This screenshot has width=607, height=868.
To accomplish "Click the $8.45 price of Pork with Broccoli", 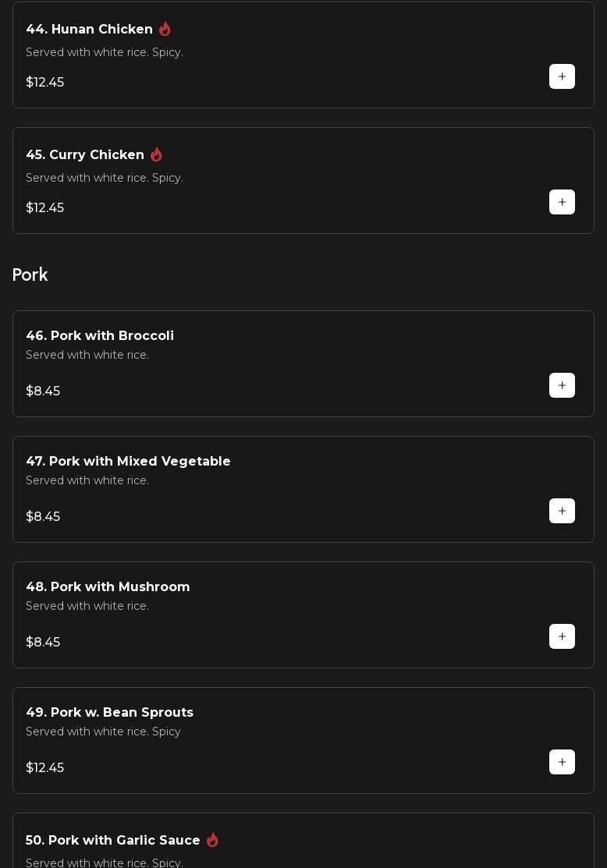I will 43,391.
